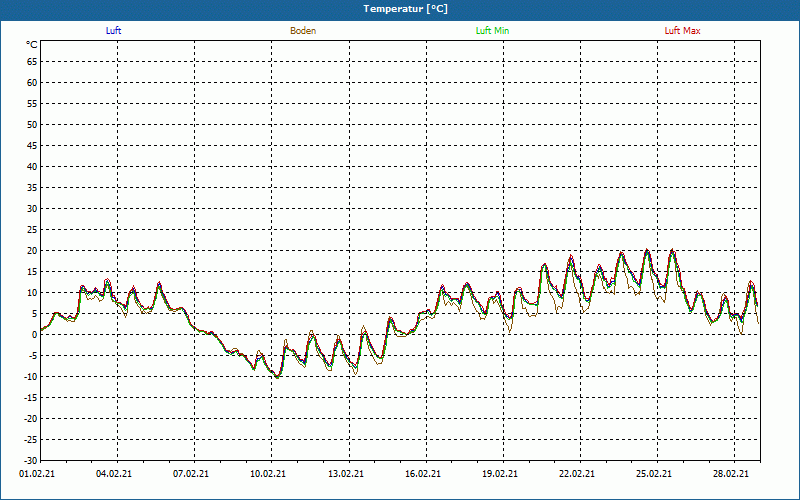800x500 pixels.
Task: Click the 16.02.21 date label
Action: coord(423,473)
